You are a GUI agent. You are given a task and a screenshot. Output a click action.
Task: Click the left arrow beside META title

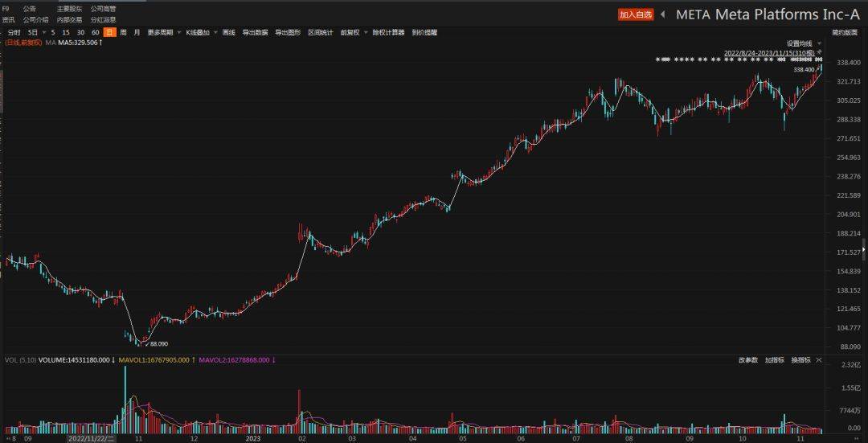[x=663, y=14]
